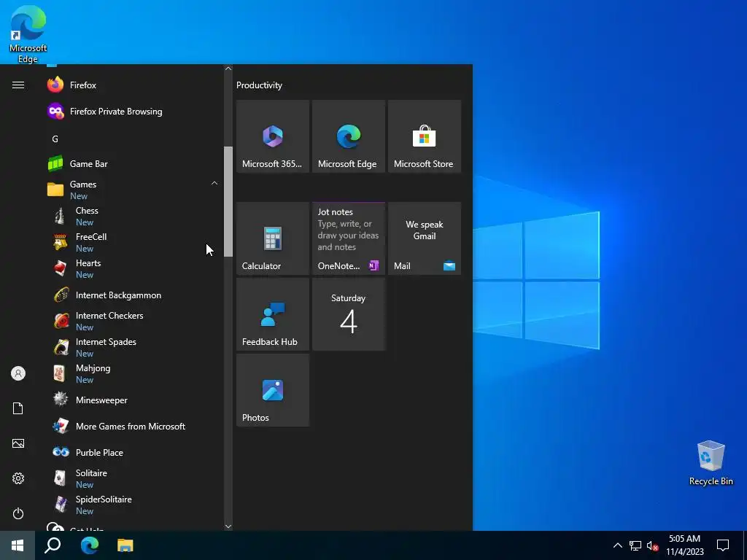Open the OneNote tile
This screenshot has height=560, width=747.
pyautogui.click(x=349, y=238)
